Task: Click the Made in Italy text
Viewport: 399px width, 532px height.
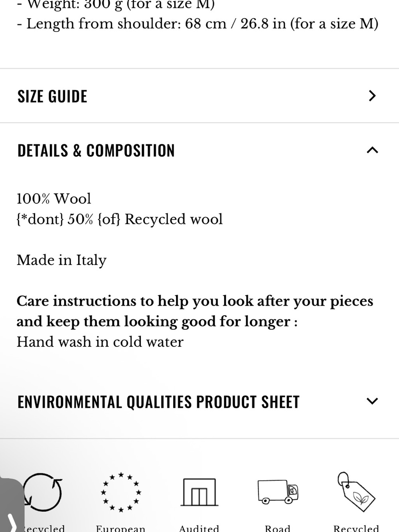Action: tap(61, 260)
